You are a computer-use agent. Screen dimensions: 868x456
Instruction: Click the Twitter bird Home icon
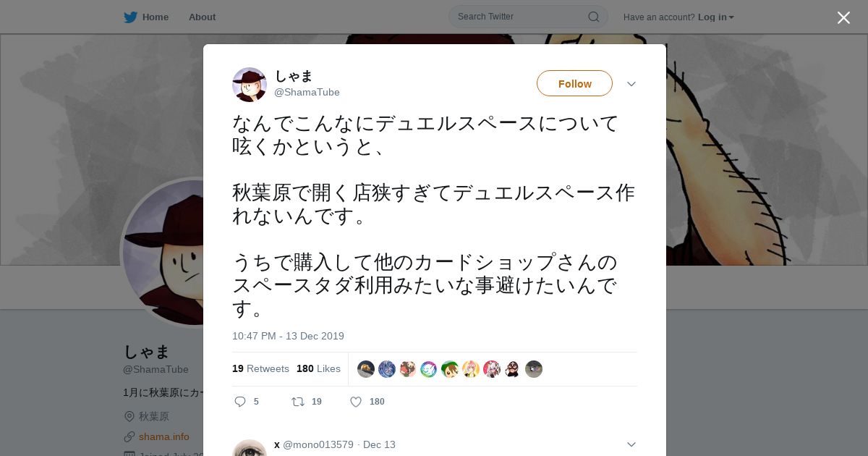(130, 17)
